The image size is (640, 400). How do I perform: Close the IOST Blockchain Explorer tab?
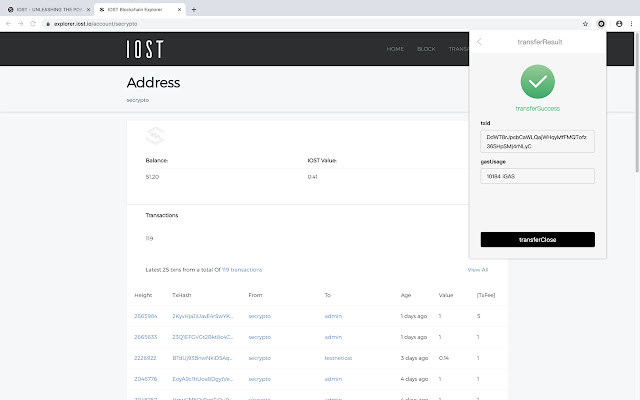pos(179,9)
